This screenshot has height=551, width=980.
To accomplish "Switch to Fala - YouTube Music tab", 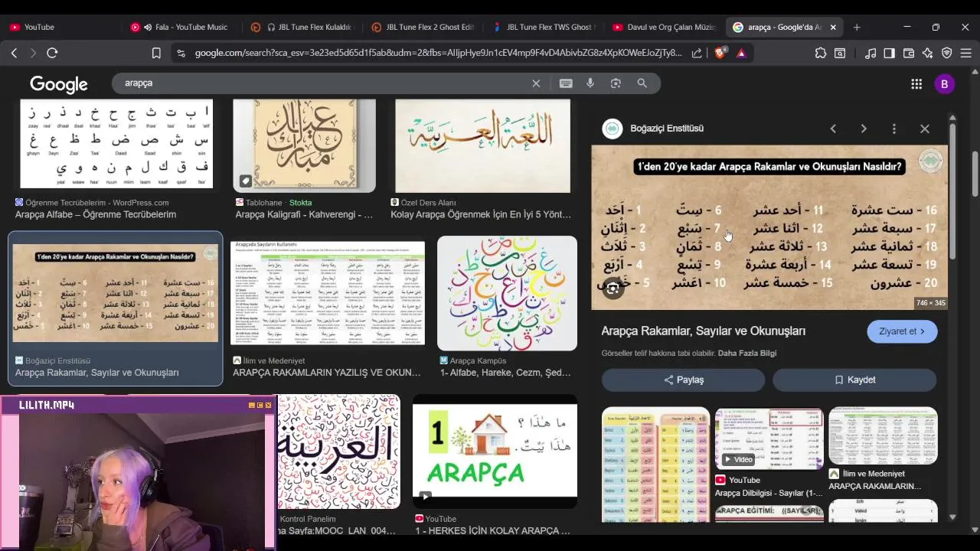I will point(184,27).
